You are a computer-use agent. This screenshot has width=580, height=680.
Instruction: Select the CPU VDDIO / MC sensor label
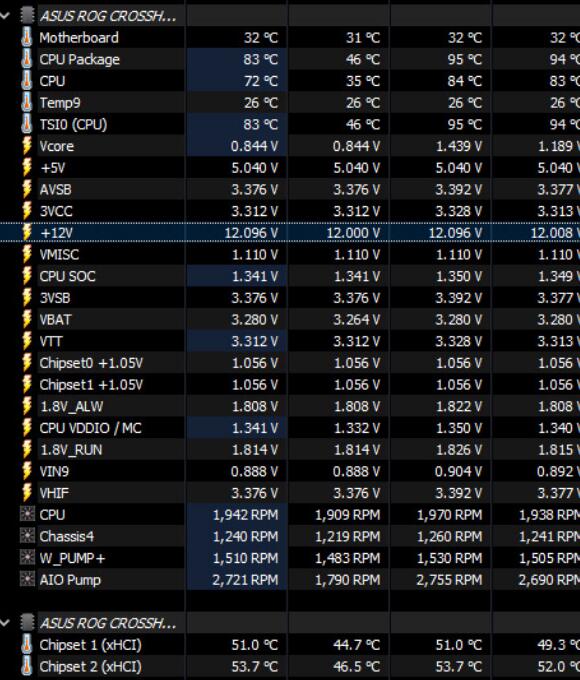point(91,428)
